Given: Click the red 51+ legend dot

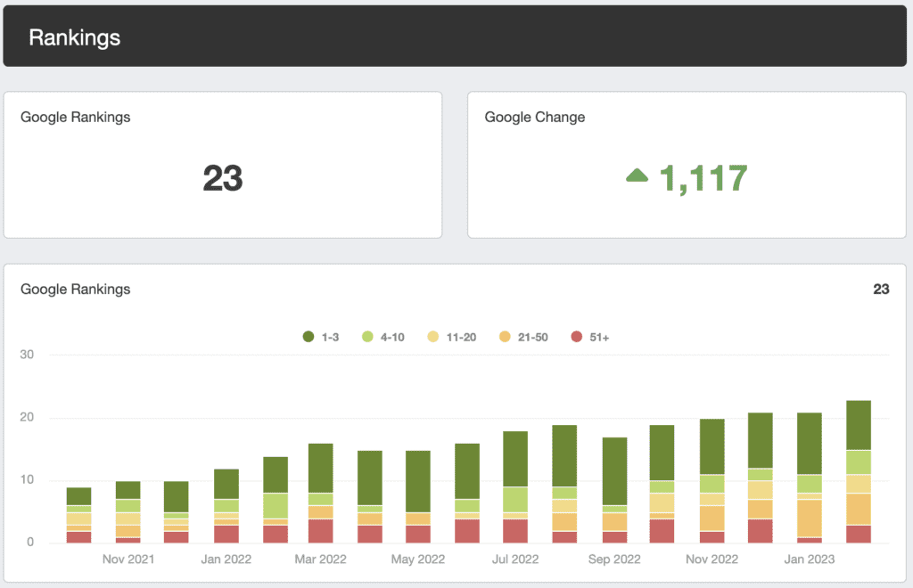Looking at the screenshot, I should (577, 337).
